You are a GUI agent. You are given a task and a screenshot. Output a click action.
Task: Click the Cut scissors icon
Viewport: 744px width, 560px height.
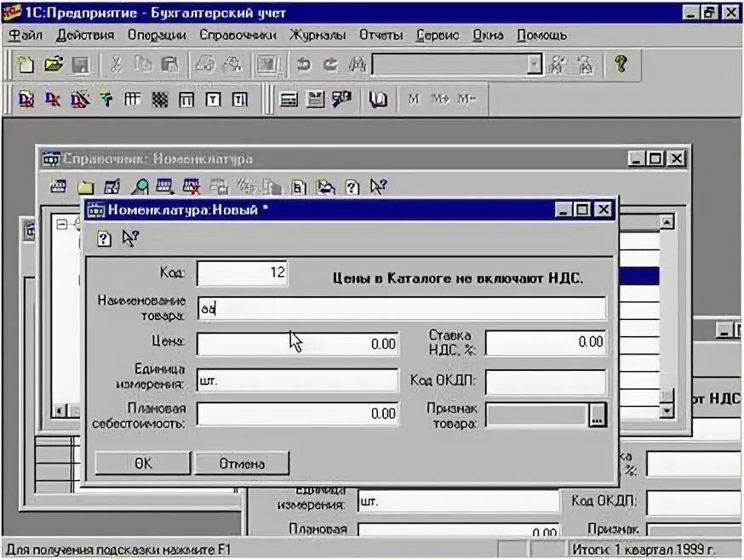(x=116, y=64)
